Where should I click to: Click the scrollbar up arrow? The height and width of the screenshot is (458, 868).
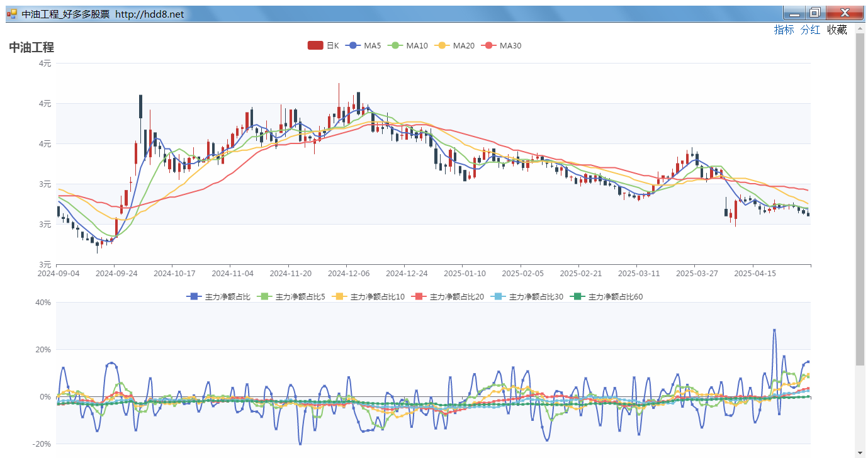click(x=860, y=28)
